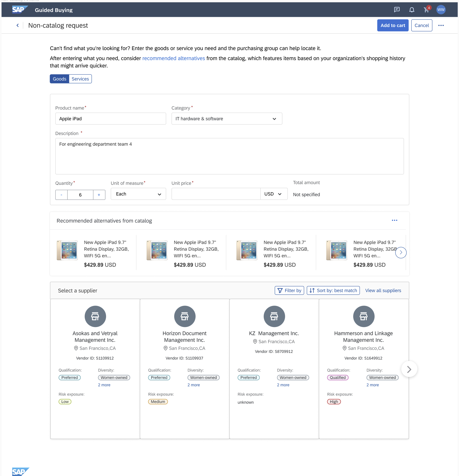Open the shopping cart with 4 items
This screenshot has height=476, width=459.
tap(427, 10)
